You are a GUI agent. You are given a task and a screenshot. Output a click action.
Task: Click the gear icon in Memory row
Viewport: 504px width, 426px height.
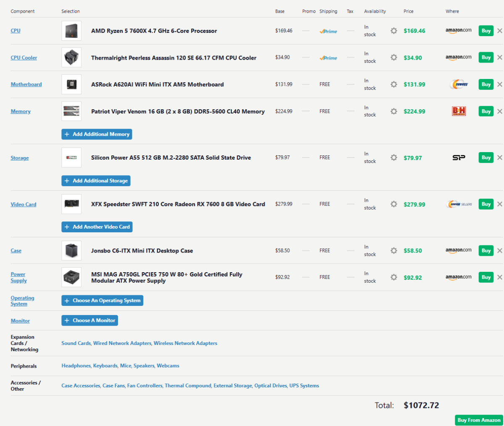[x=394, y=111]
